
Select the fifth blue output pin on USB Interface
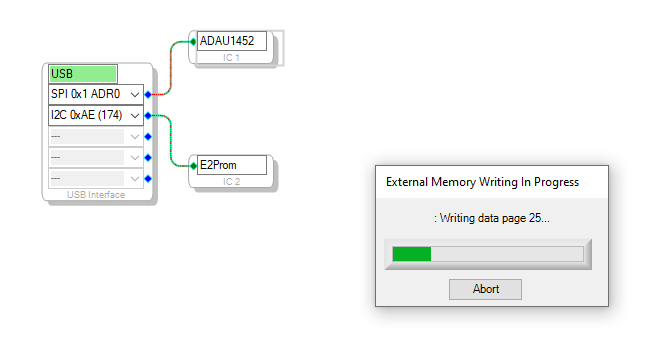click(x=148, y=179)
